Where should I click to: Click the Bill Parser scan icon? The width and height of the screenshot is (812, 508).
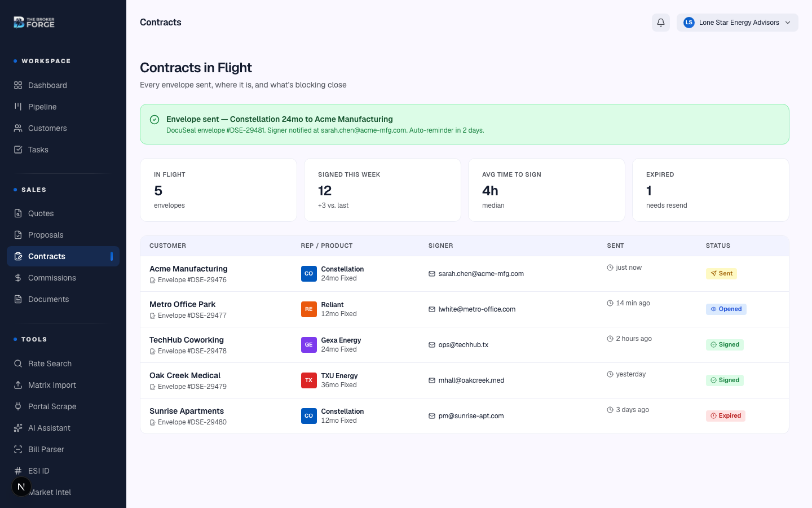pos(18,449)
